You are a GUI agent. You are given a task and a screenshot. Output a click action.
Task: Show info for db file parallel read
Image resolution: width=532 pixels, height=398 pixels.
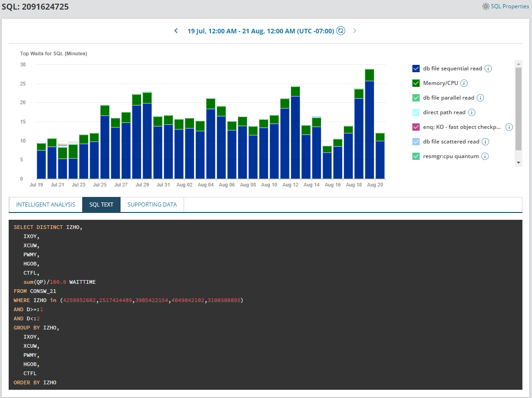point(480,98)
